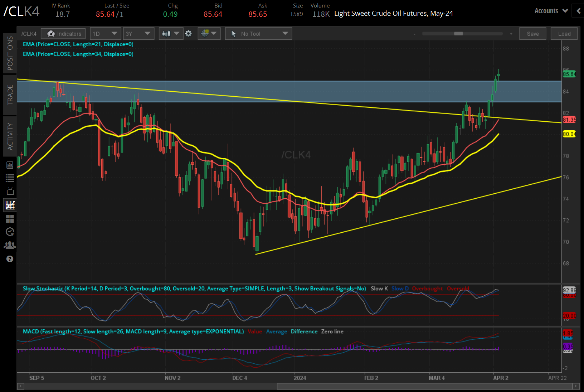Click the 81.35 EMA price axis tag
The width and height of the screenshot is (584, 392).
coord(569,120)
